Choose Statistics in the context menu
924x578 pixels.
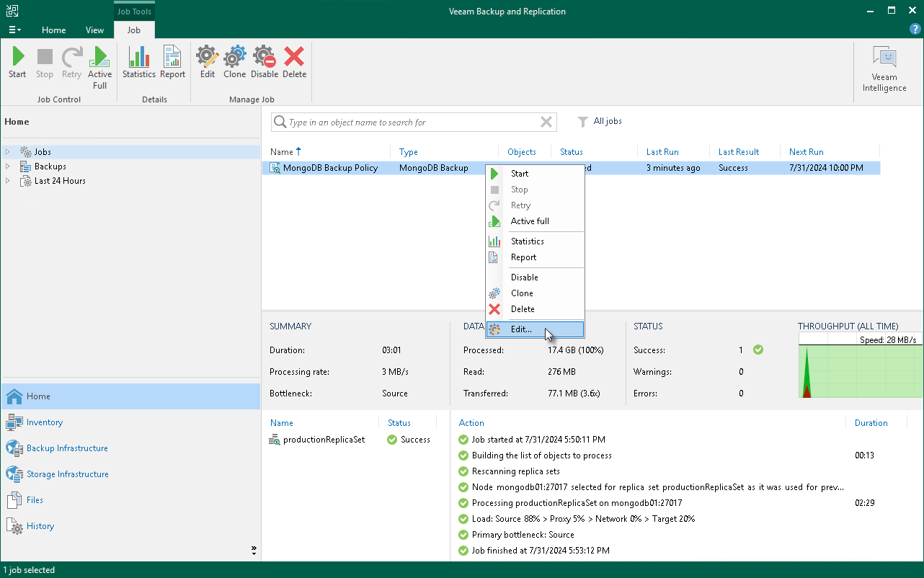pos(535,241)
